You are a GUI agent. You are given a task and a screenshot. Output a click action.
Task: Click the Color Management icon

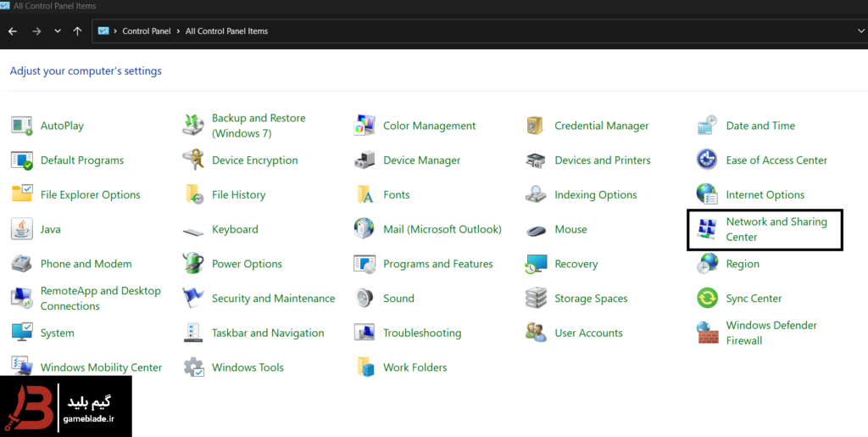pos(364,126)
